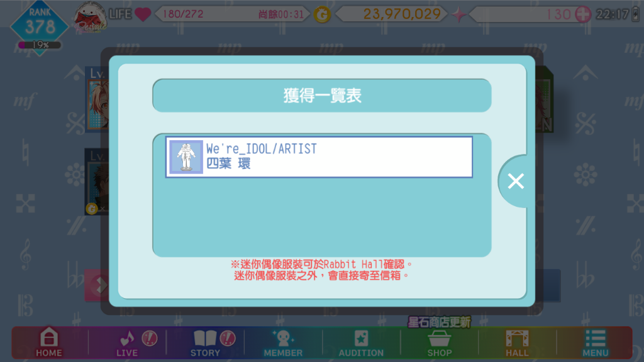This screenshot has width=644, height=362.
Task: Expand the pink arrow on left edge
Action: click(97, 285)
